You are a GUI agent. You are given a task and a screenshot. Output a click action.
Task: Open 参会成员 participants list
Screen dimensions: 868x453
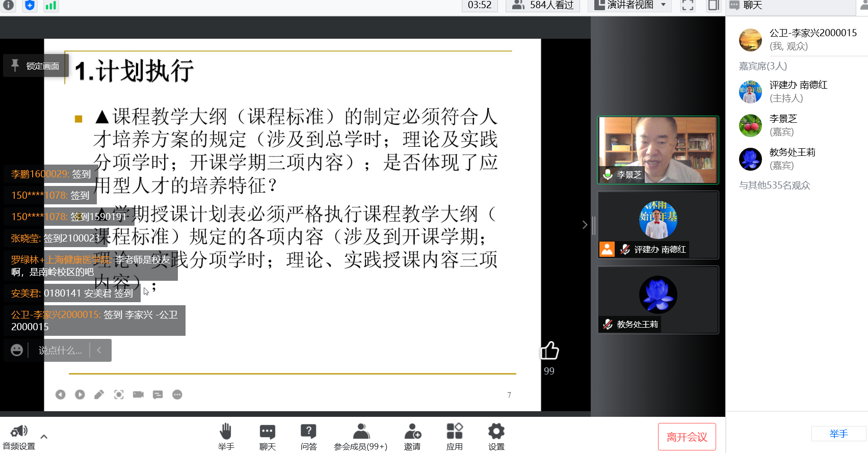(360, 437)
